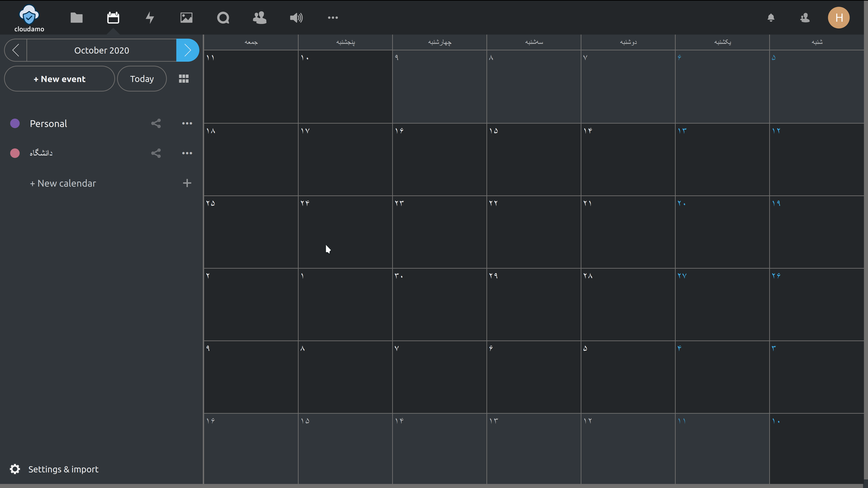
Task: Click the دوشنبه column header
Action: click(628, 42)
